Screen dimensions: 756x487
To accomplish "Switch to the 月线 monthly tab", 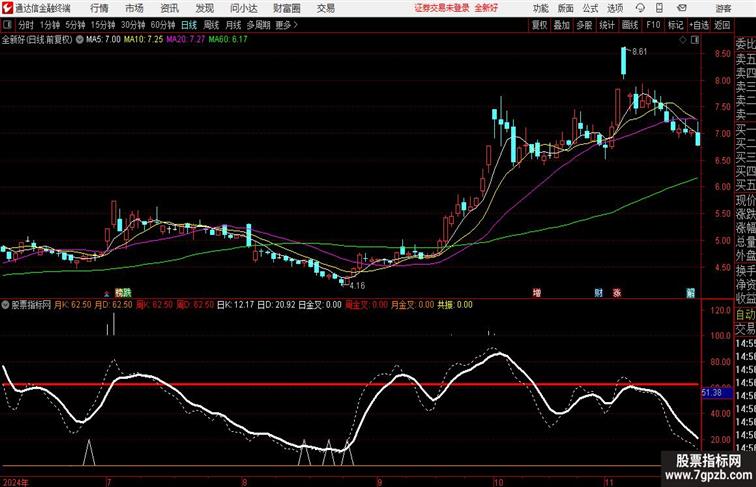I will click(x=233, y=25).
